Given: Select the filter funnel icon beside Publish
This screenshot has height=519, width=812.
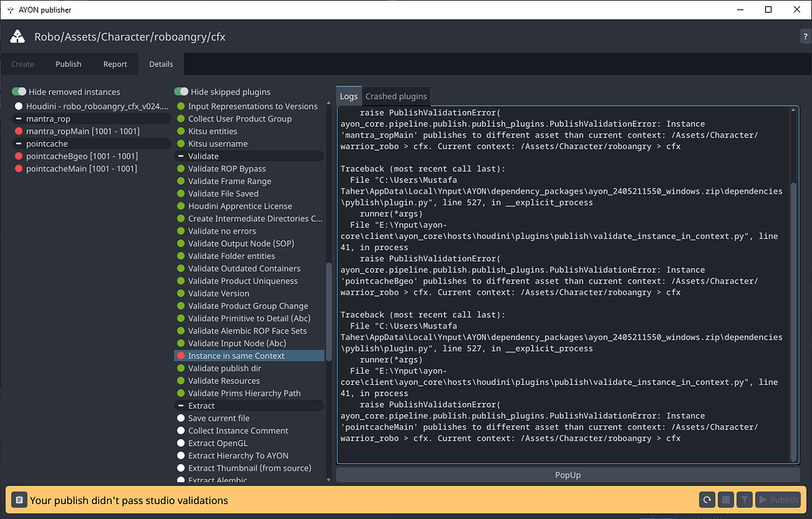Looking at the screenshot, I should point(746,500).
